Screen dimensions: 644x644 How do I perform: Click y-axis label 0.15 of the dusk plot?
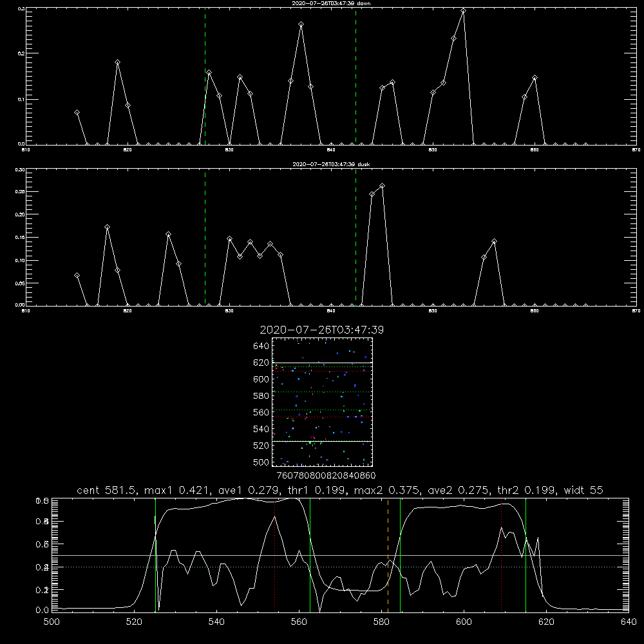pos(20,238)
